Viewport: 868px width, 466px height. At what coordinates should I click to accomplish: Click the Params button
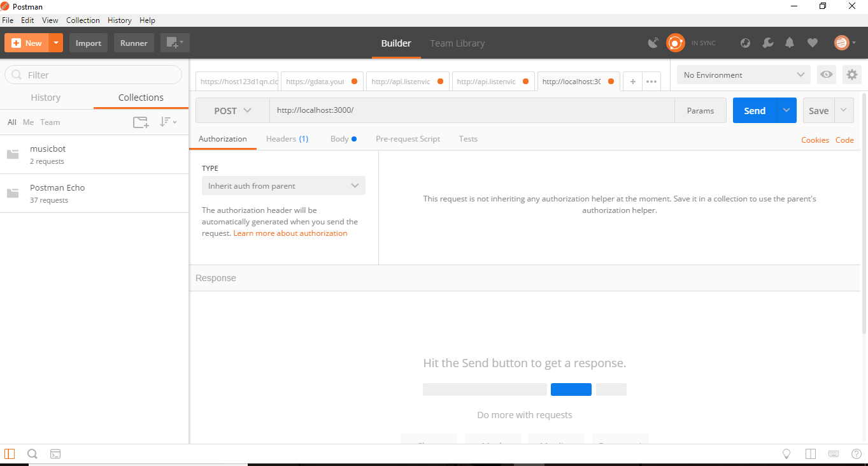click(700, 110)
